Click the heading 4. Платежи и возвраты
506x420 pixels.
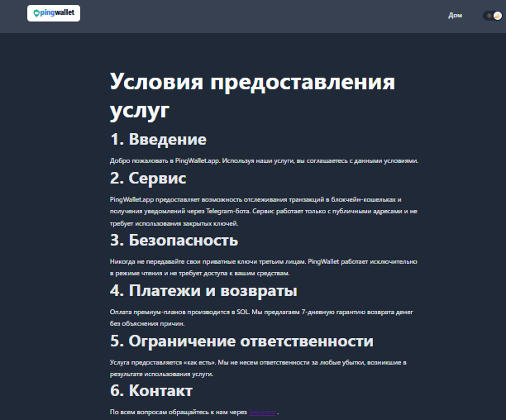click(203, 290)
